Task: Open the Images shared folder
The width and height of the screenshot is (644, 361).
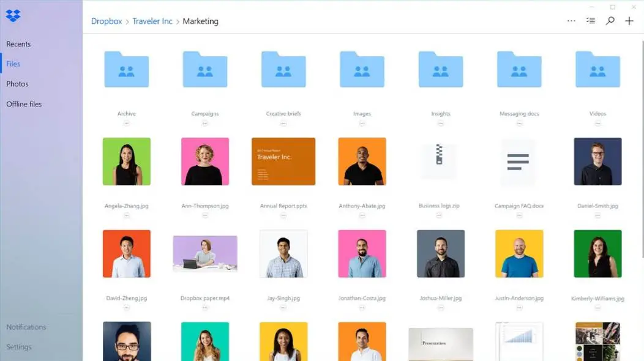Action: (362, 69)
